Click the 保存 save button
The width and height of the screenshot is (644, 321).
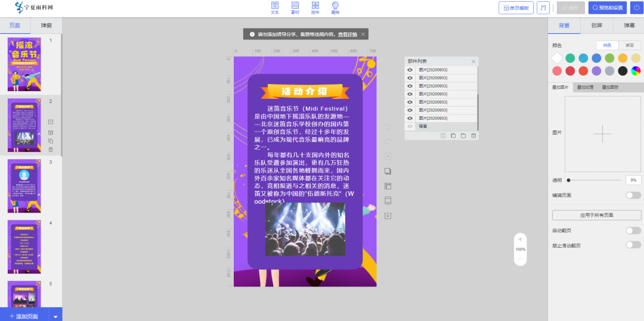click(571, 8)
